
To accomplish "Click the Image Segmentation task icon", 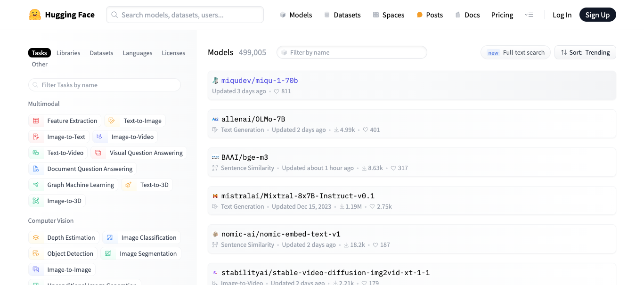I will pyautogui.click(x=108, y=253).
